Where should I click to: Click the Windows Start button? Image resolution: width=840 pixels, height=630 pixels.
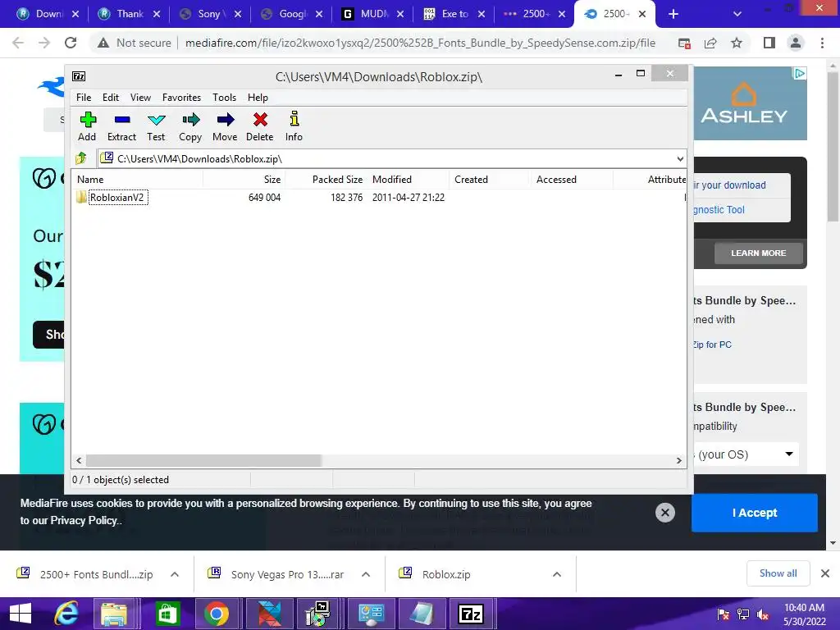pyautogui.click(x=21, y=614)
